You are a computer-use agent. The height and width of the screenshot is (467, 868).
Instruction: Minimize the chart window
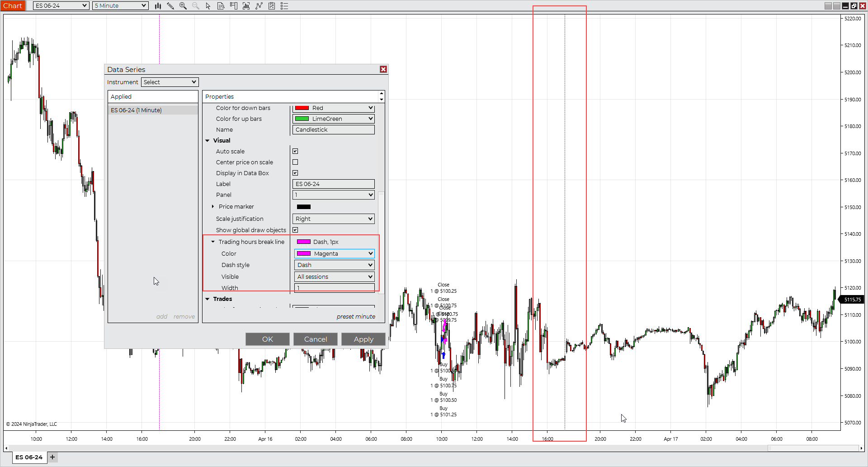pos(845,6)
